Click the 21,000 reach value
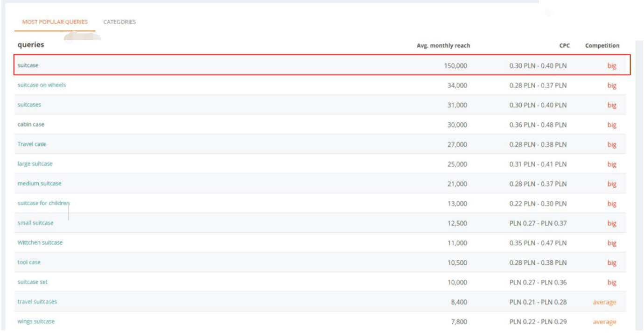 tap(457, 184)
